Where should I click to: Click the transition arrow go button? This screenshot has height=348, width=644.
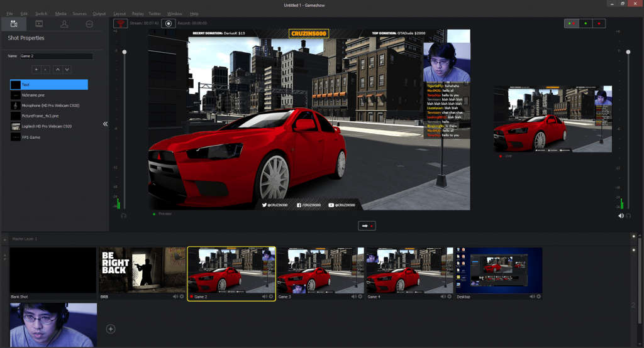tap(367, 226)
